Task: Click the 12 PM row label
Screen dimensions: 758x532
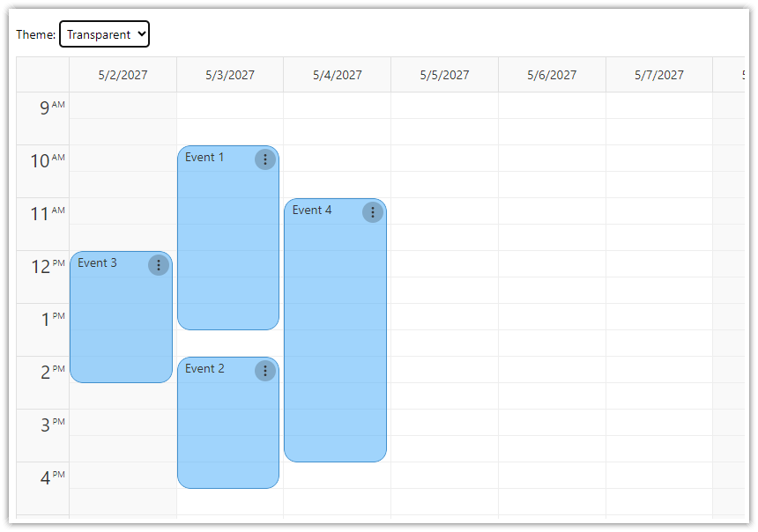Action: click(41, 265)
